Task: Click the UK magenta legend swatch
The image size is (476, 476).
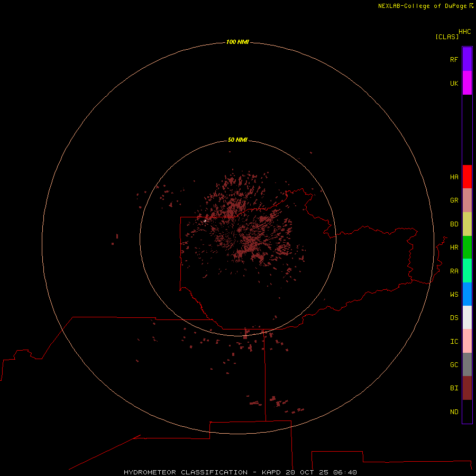Action: (x=467, y=83)
